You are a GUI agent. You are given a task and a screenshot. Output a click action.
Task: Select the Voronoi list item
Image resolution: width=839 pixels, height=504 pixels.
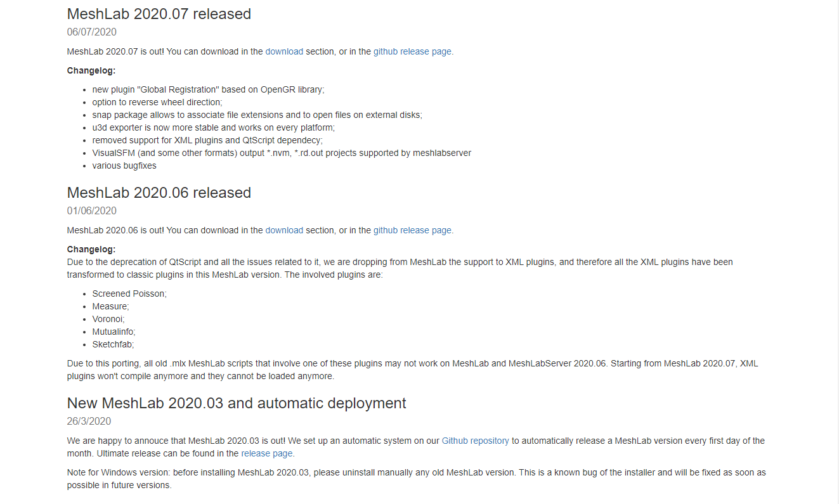[x=108, y=320]
